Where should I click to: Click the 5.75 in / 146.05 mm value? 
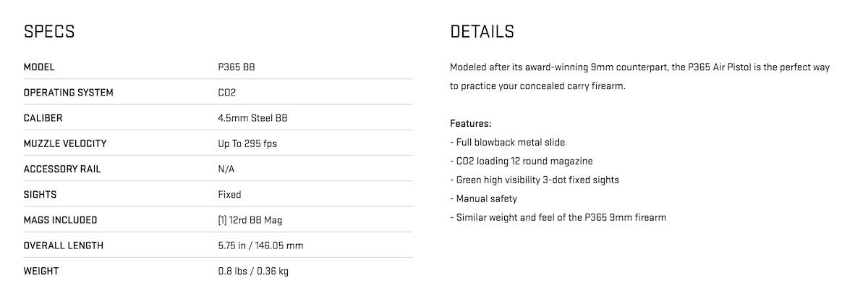tap(260, 246)
